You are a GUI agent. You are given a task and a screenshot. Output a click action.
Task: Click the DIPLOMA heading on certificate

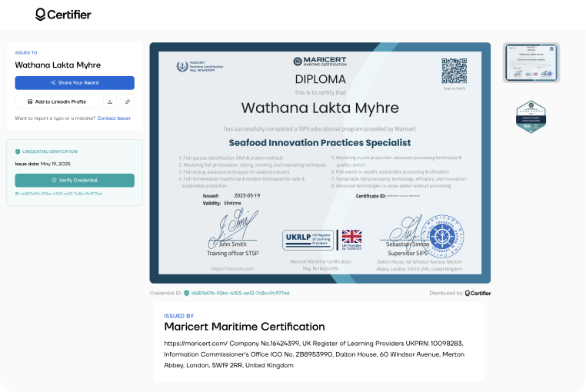tap(320, 79)
